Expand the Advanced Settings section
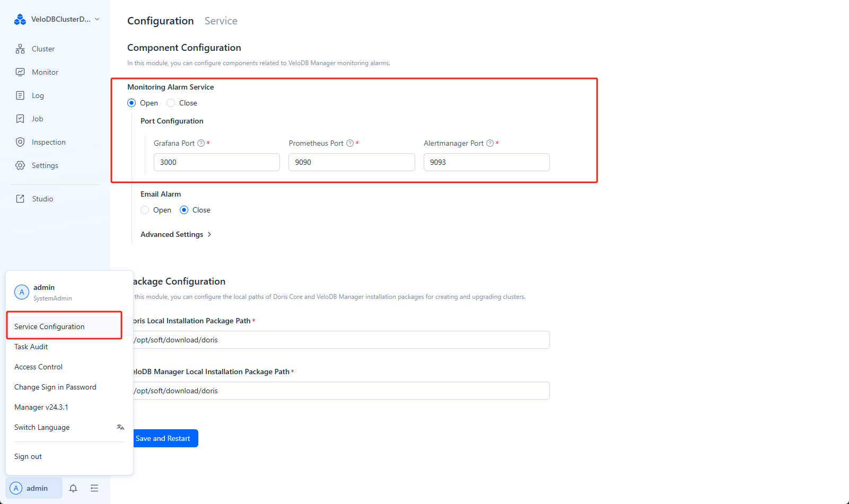Viewport: 849px width, 504px height. pyautogui.click(x=176, y=234)
